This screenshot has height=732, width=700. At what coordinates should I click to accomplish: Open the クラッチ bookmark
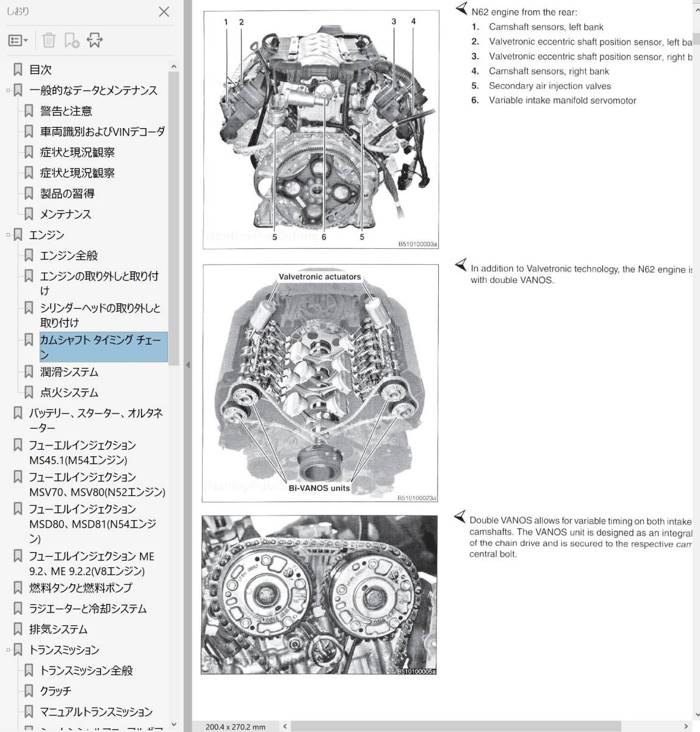coord(56,692)
